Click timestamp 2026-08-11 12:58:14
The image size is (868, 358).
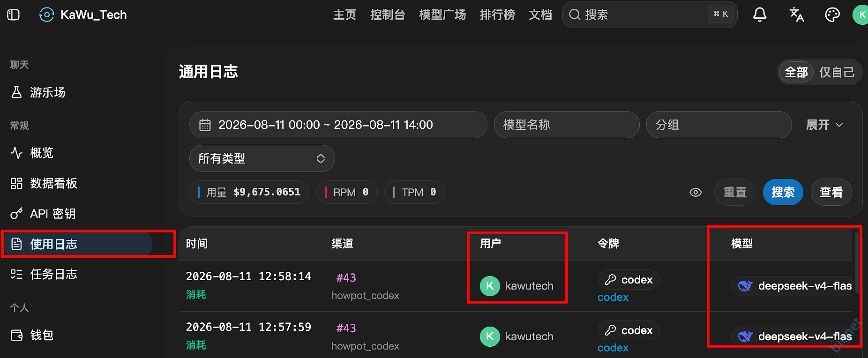[x=248, y=276]
